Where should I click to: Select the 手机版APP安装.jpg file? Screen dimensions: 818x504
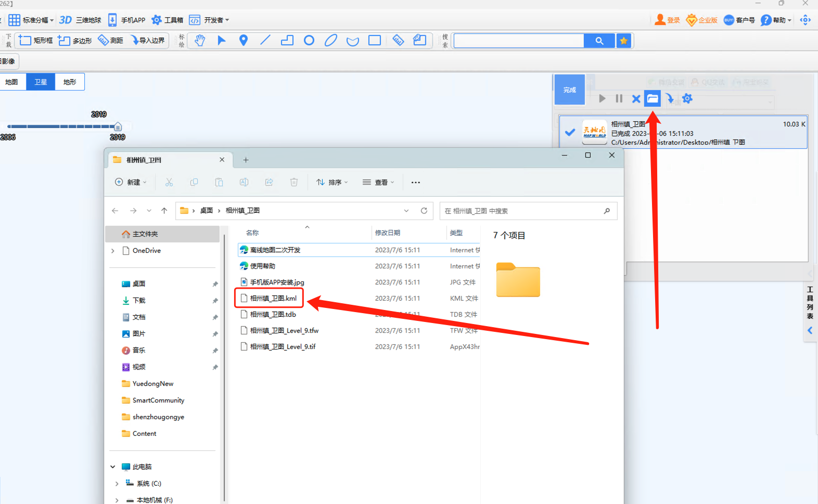point(272,282)
